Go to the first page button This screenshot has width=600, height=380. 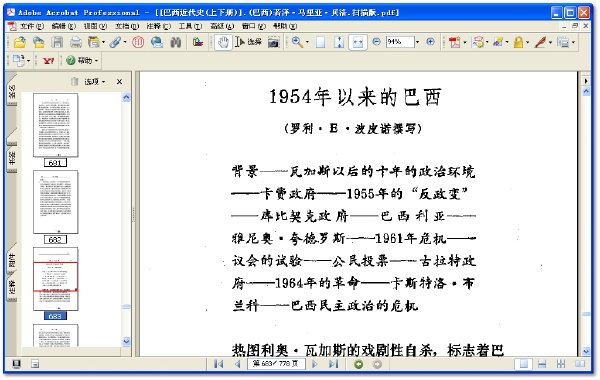(218, 364)
